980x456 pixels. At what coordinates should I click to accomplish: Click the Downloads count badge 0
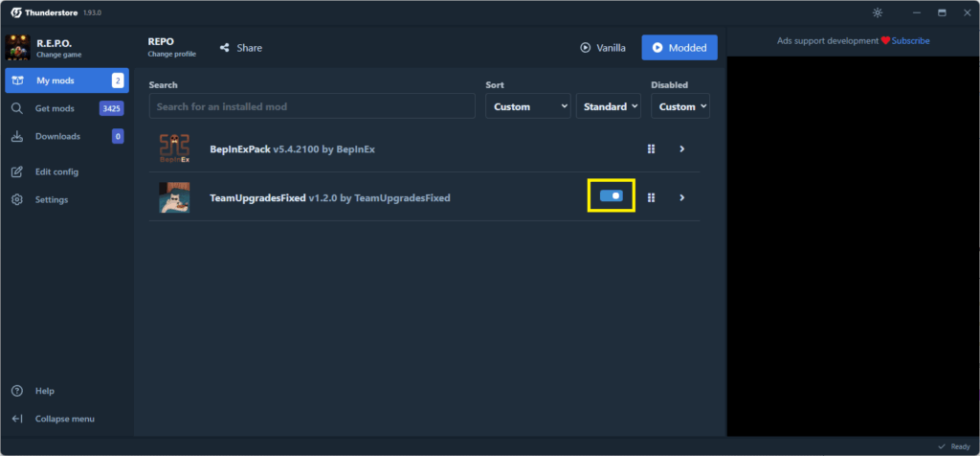(118, 136)
